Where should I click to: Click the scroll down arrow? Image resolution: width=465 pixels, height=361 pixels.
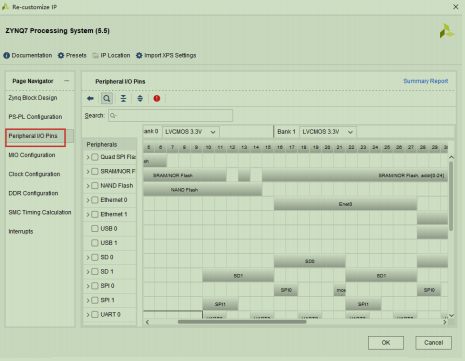(x=451, y=315)
